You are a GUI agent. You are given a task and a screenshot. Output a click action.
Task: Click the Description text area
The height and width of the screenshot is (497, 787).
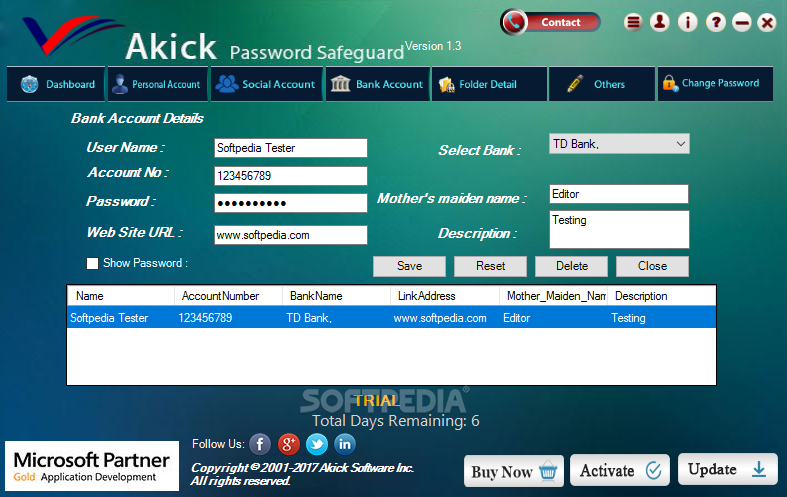click(619, 229)
